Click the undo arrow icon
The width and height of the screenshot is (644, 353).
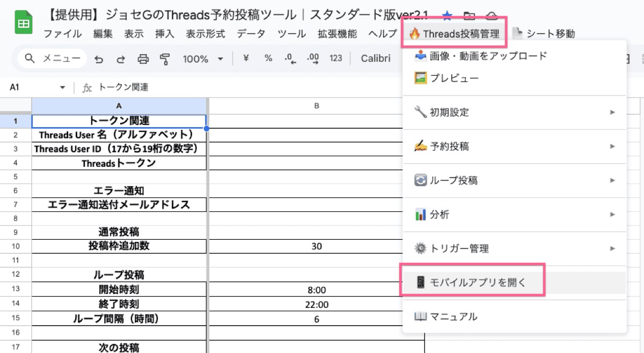pyautogui.click(x=99, y=58)
